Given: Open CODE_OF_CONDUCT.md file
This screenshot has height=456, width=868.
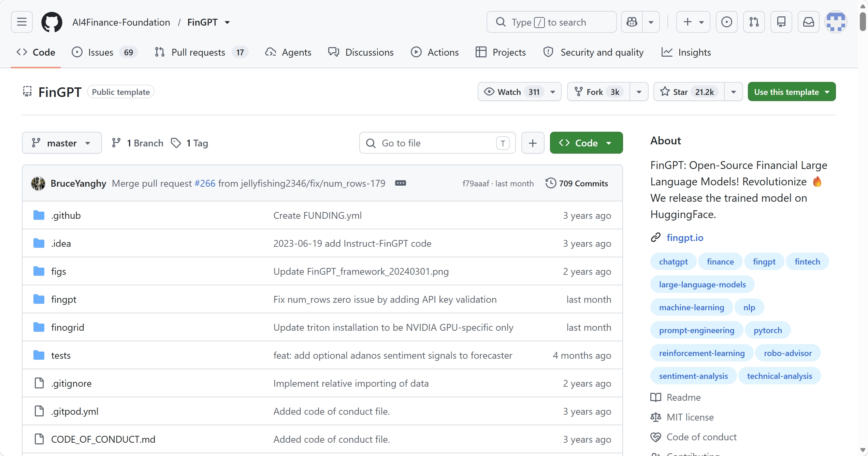Looking at the screenshot, I should coord(103,439).
